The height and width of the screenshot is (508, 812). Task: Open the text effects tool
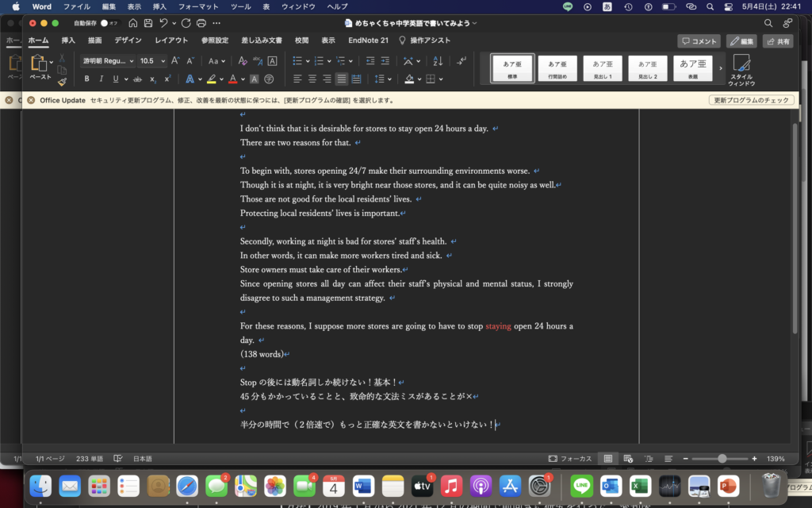pyautogui.click(x=190, y=78)
